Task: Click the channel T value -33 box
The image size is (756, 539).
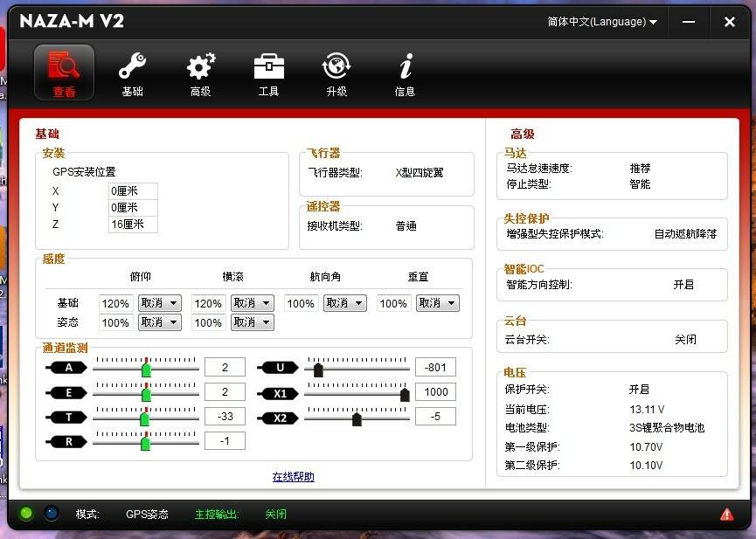Action: coord(225,417)
